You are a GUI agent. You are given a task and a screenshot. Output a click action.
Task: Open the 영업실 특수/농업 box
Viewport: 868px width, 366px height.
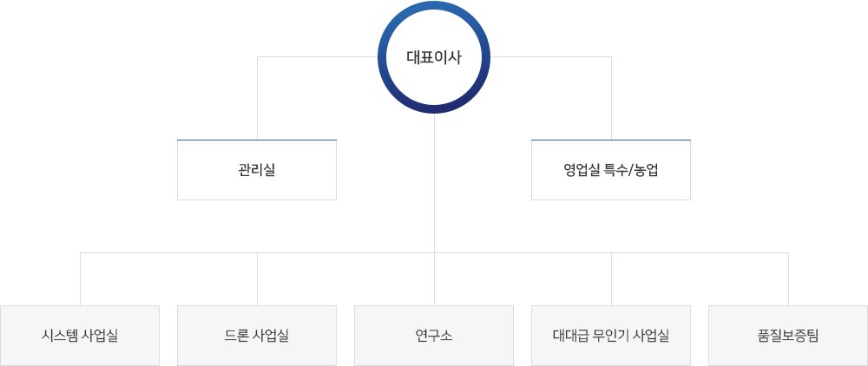(x=611, y=170)
